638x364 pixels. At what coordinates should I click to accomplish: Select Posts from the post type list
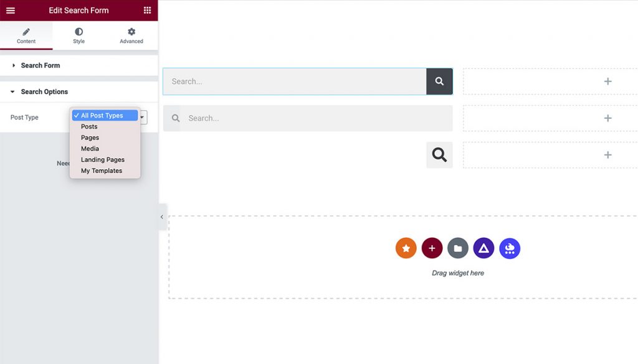89,126
